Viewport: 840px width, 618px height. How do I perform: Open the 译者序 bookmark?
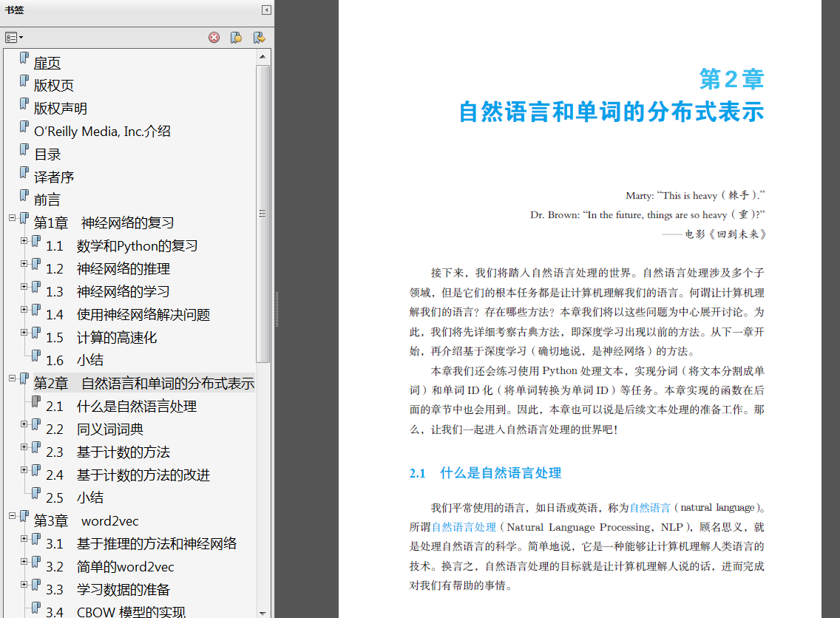tap(53, 177)
